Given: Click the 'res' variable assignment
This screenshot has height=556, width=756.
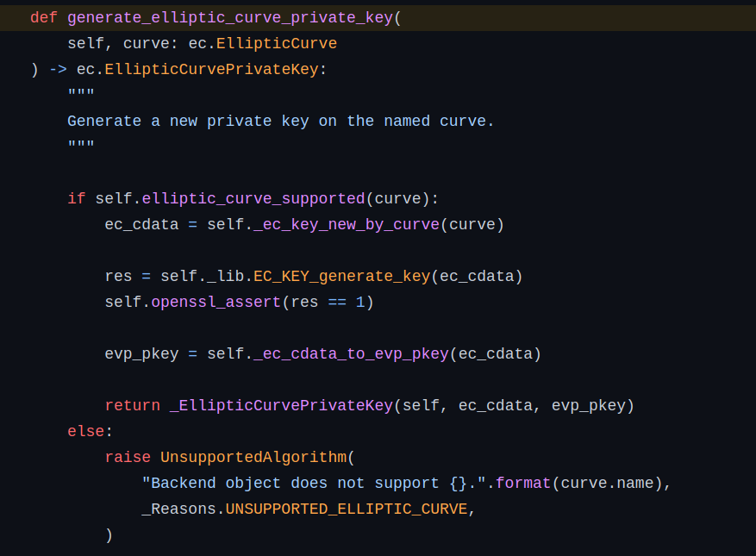Looking at the screenshot, I should (119, 277).
